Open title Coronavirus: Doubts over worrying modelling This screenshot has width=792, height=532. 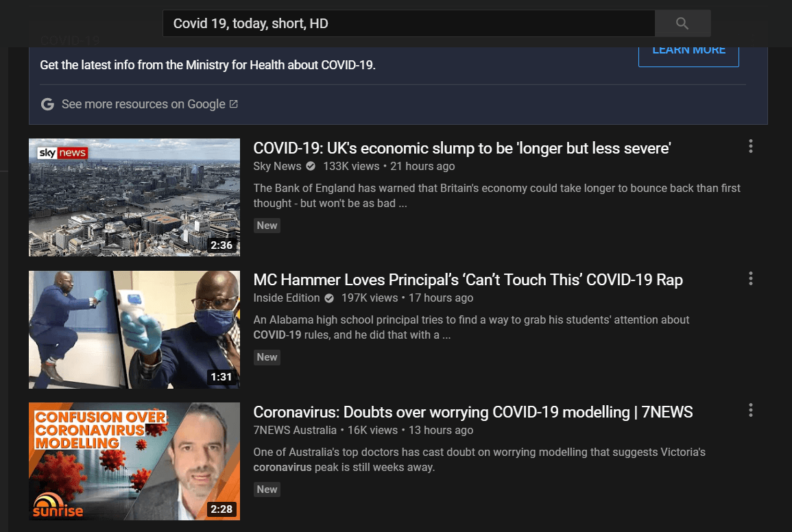click(x=472, y=412)
